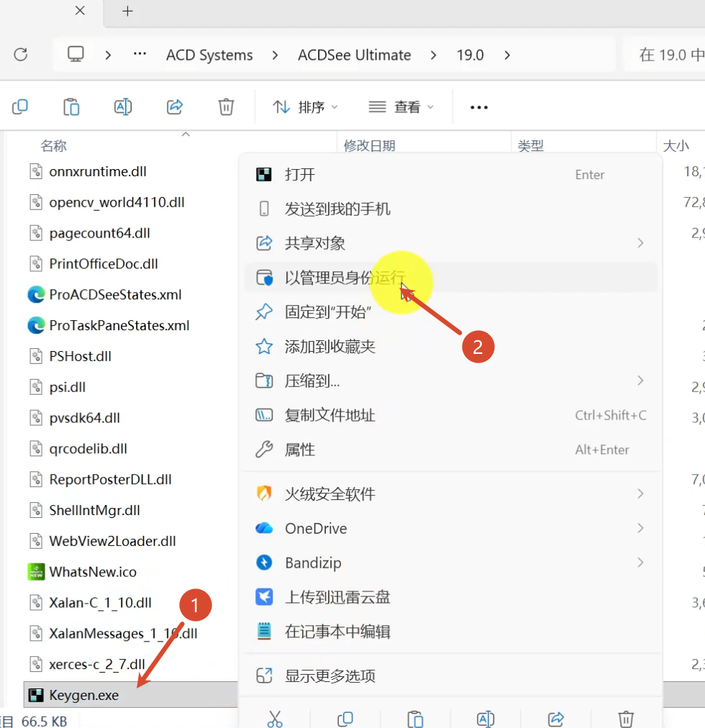
Task: Open 属性 from the context menu
Action: 450,450
